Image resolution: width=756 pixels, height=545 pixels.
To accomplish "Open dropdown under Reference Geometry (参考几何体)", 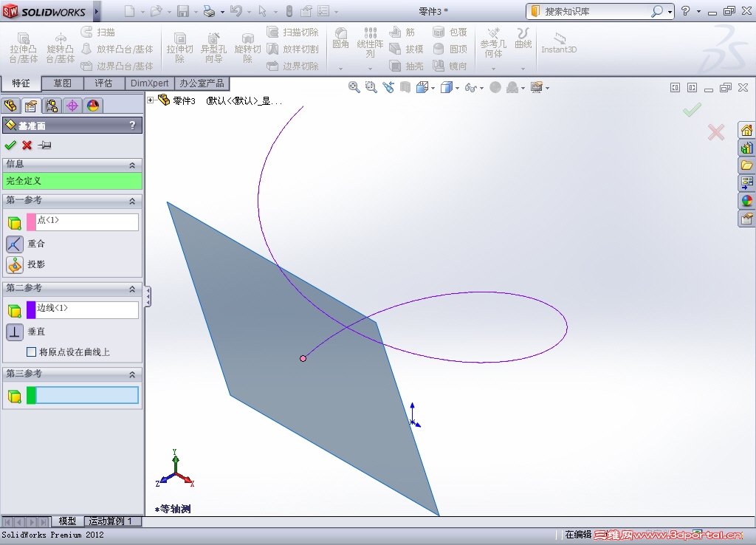I will 493,69.
